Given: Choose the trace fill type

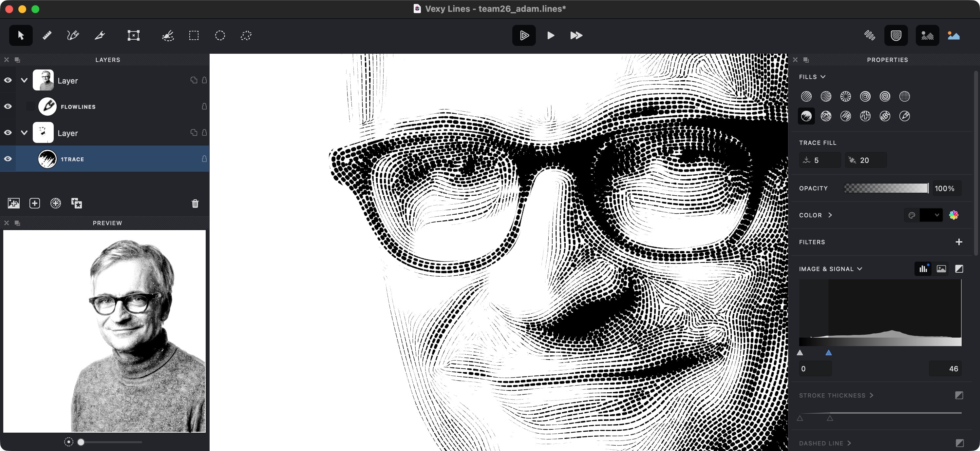Looking at the screenshot, I should [806, 116].
